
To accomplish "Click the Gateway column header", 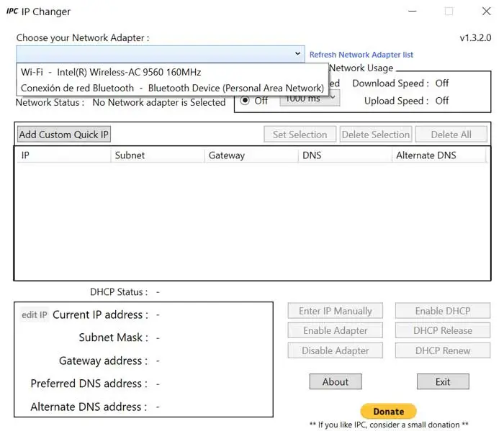I will (227, 155).
